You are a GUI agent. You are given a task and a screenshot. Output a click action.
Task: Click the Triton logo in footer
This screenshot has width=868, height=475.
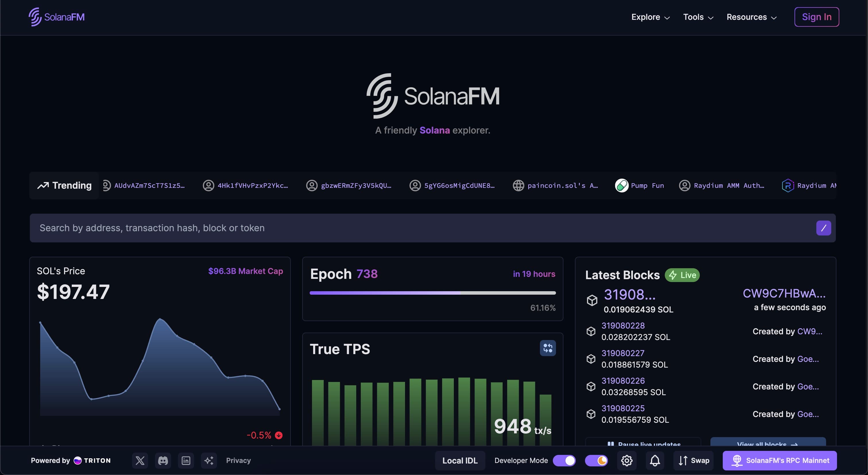[x=92, y=461]
